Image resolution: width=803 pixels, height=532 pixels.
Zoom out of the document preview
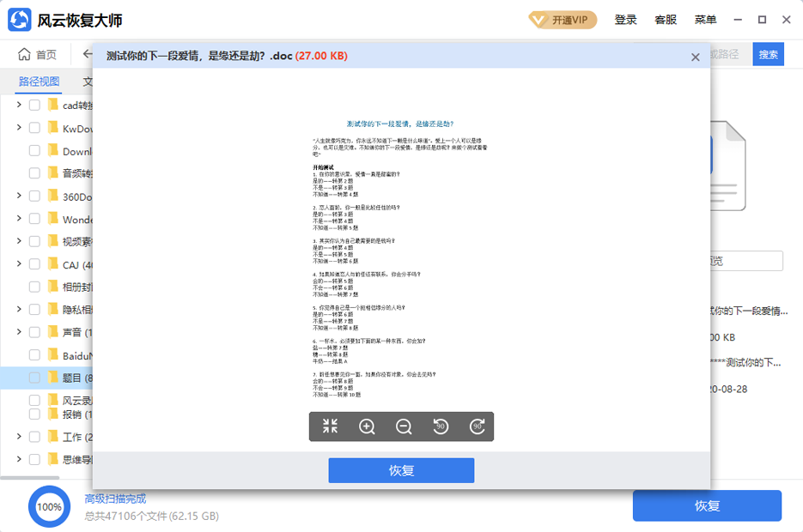[404, 426]
